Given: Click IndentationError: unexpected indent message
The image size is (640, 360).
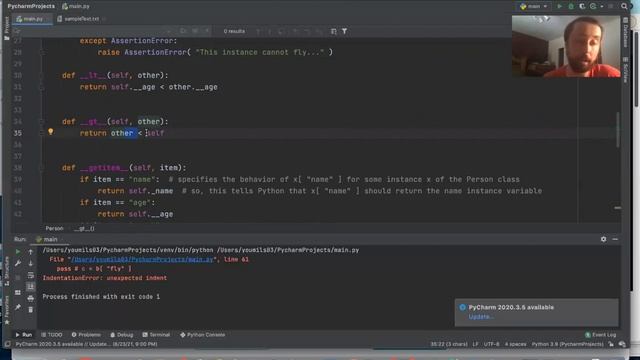Looking at the screenshot, I should point(104,278).
